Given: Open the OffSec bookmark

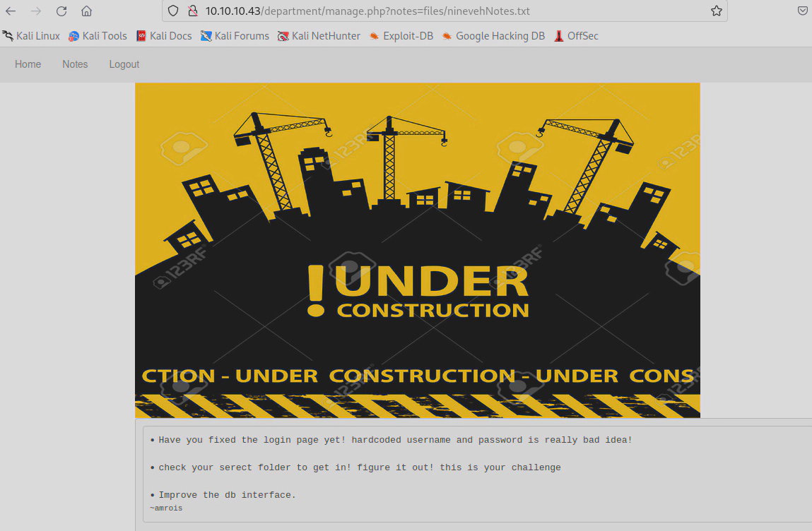Looking at the screenshot, I should pos(576,36).
